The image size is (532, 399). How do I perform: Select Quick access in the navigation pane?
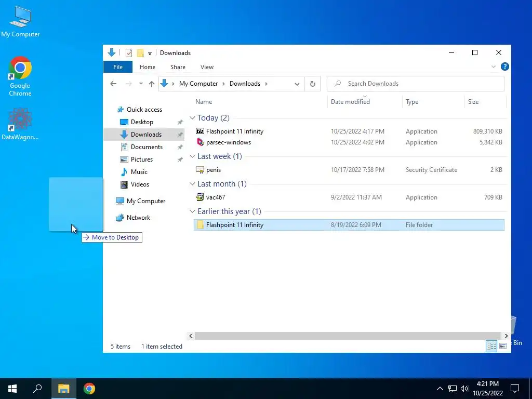coord(144,110)
